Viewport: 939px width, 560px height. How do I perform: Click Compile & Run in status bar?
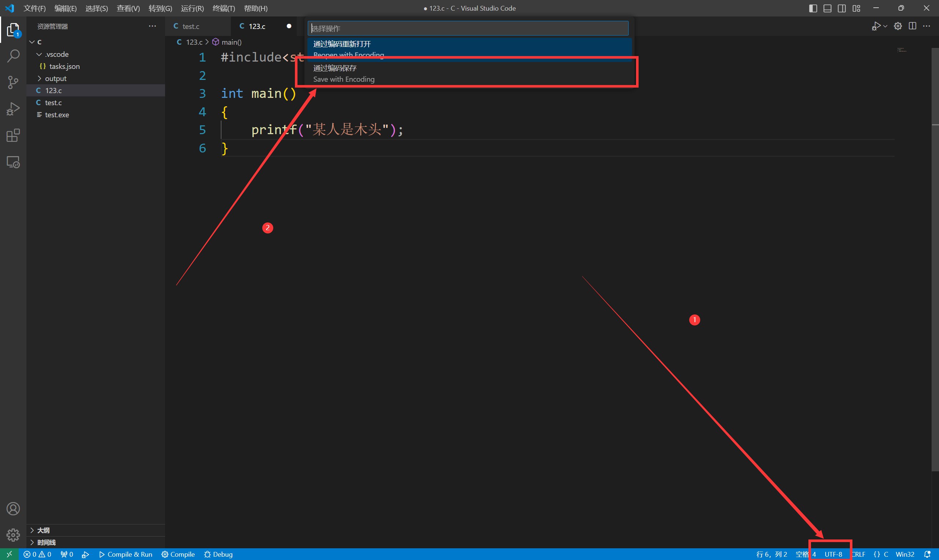pos(125,554)
